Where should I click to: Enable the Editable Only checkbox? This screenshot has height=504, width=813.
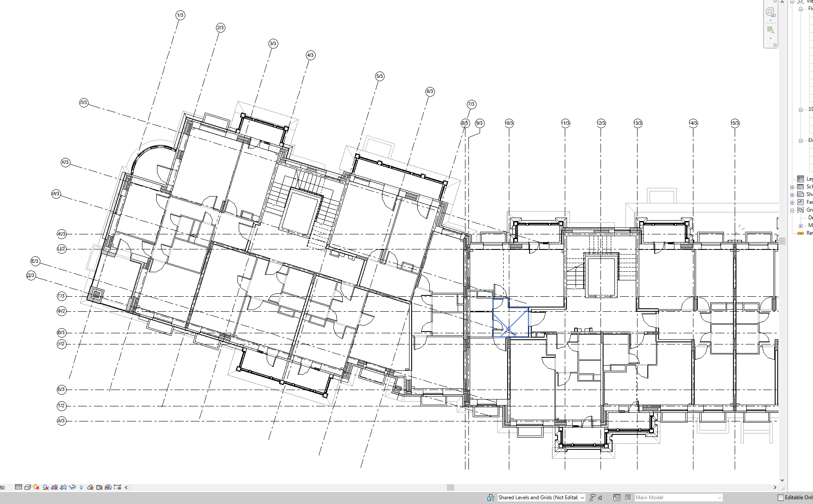(781, 498)
